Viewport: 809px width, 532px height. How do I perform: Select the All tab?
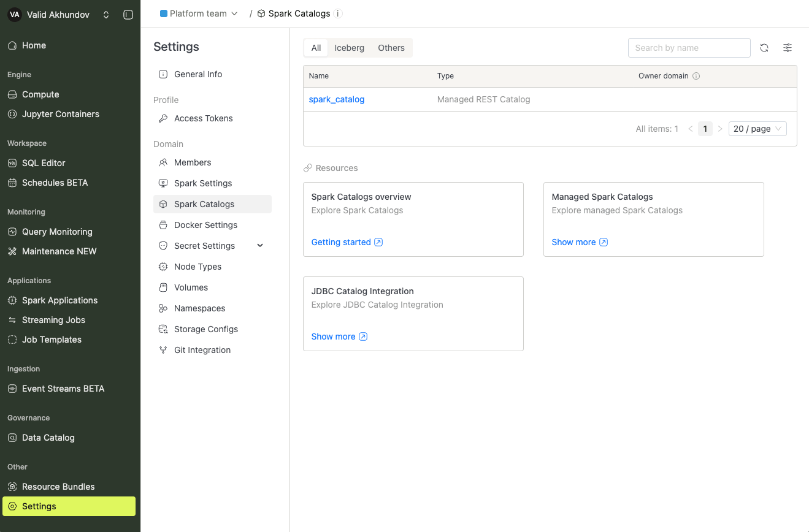point(316,48)
